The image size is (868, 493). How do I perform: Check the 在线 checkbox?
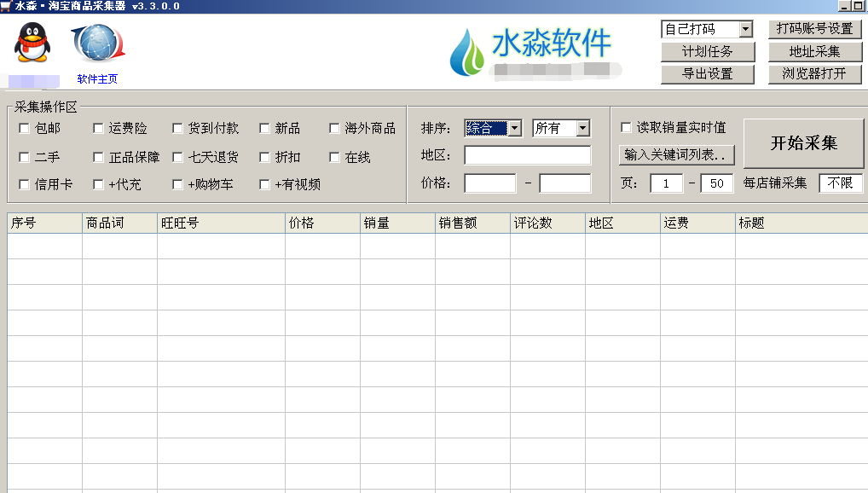coord(334,157)
